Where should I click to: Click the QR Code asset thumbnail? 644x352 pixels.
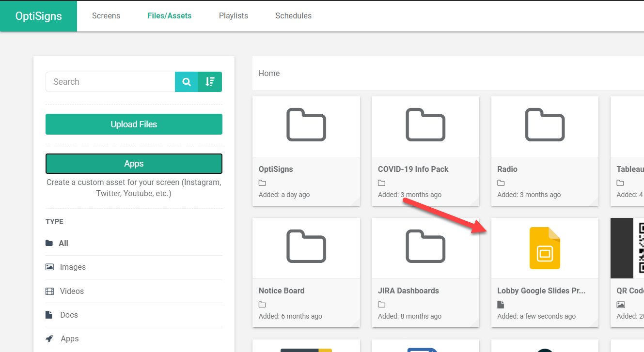627,248
